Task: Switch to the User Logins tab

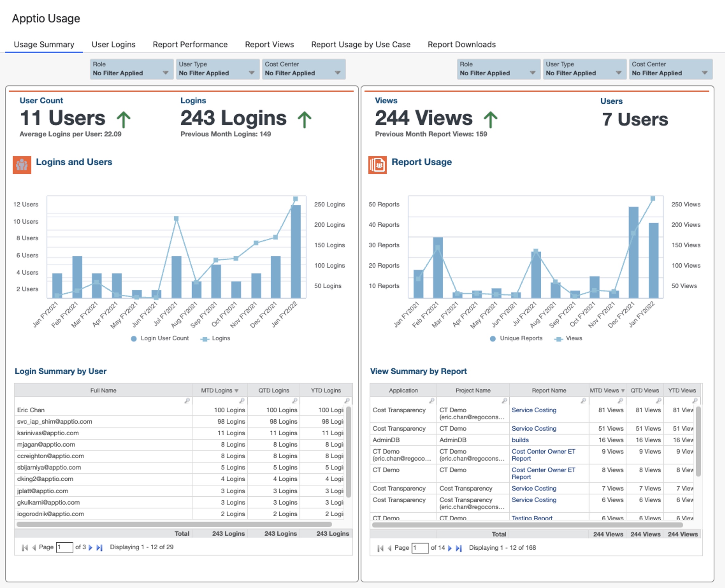Action: click(113, 44)
